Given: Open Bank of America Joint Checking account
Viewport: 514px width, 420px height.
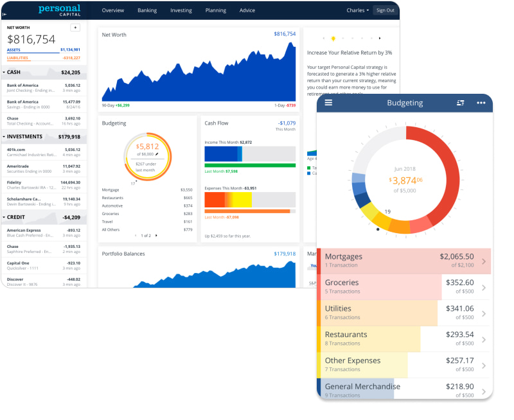Looking at the screenshot, I should coord(44,88).
